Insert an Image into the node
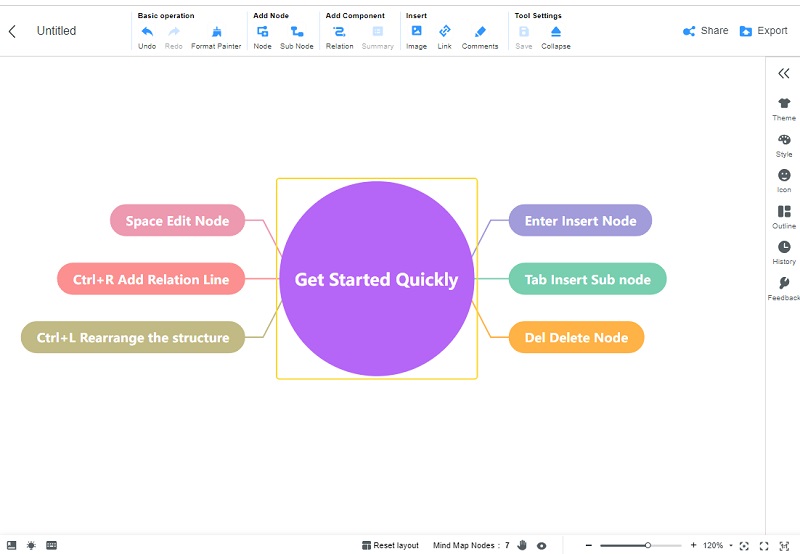Screen dimensions: 800x554 pyautogui.click(x=416, y=37)
